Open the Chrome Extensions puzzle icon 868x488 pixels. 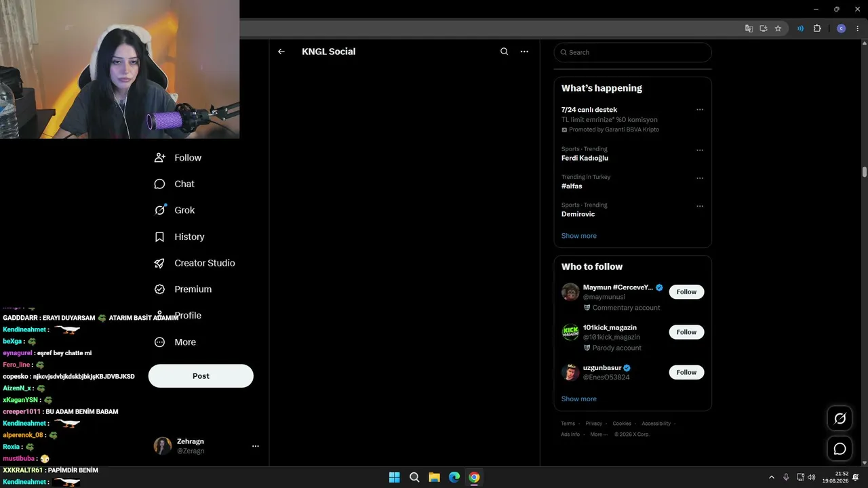(x=817, y=28)
